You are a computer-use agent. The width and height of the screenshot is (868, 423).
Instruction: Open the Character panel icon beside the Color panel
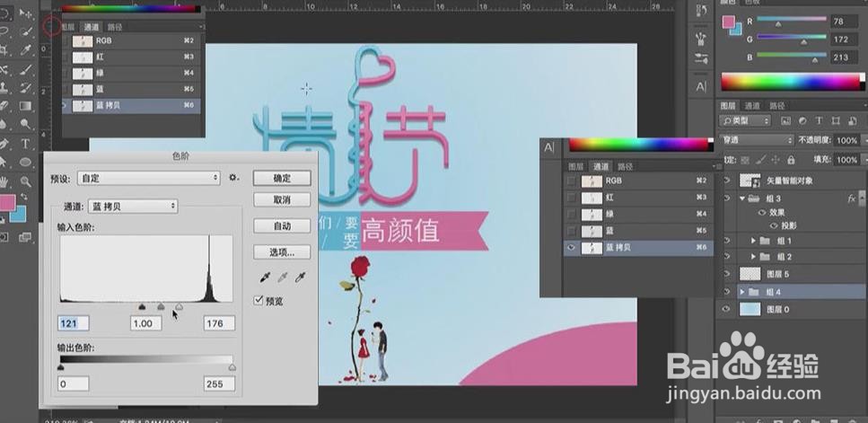(701, 87)
